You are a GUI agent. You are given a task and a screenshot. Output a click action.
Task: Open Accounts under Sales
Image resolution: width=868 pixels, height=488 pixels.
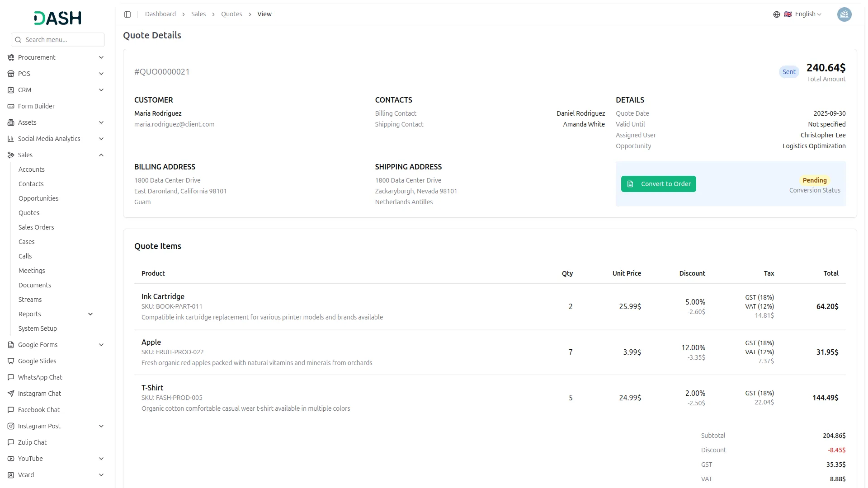pyautogui.click(x=32, y=169)
